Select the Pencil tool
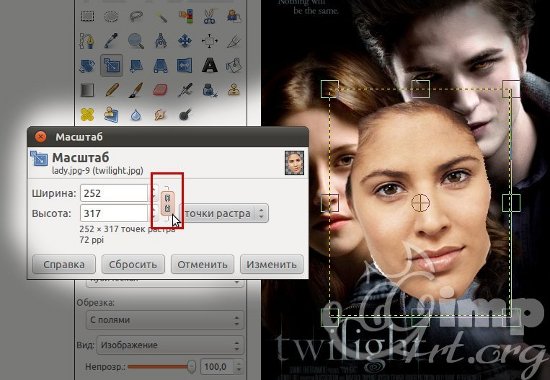 click(x=112, y=90)
